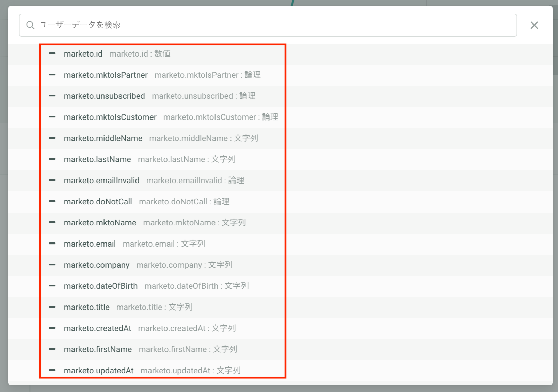Click the minus icon next to marketo.updatedAt

point(52,370)
